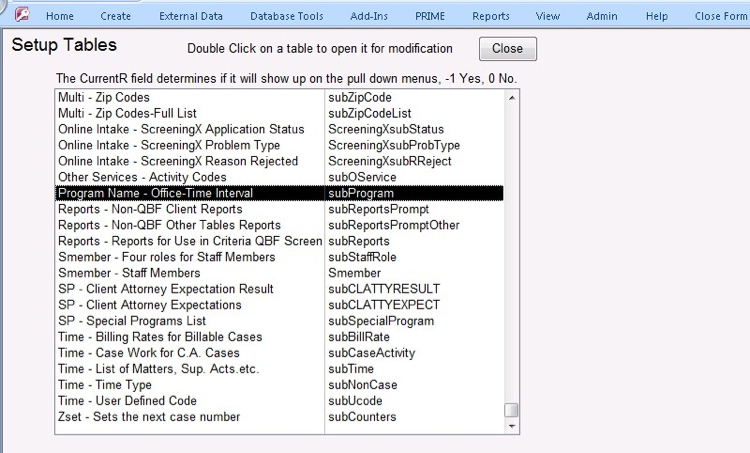The height and width of the screenshot is (453, 750).
Task: Open the Reports menu
Action: click(491, 16)
